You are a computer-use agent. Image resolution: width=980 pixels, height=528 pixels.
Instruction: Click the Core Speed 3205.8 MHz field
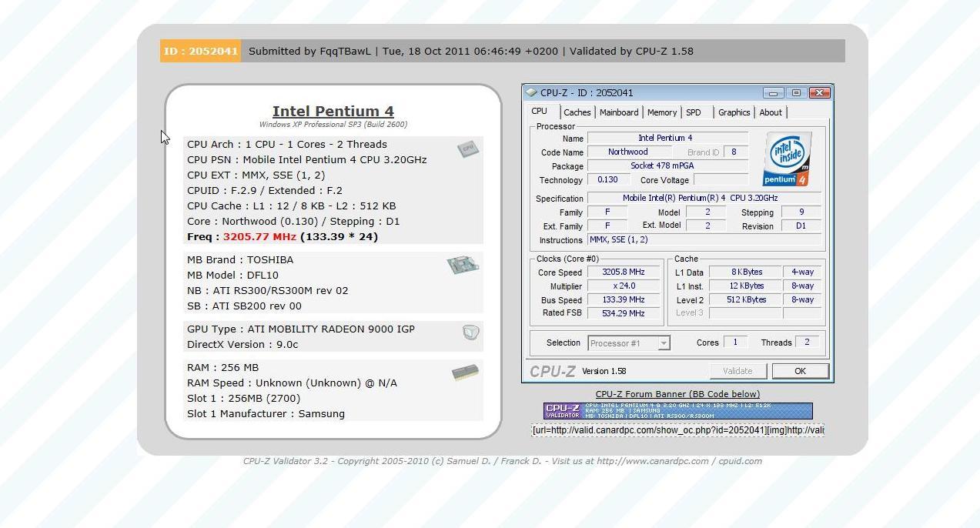coord(624,272)
